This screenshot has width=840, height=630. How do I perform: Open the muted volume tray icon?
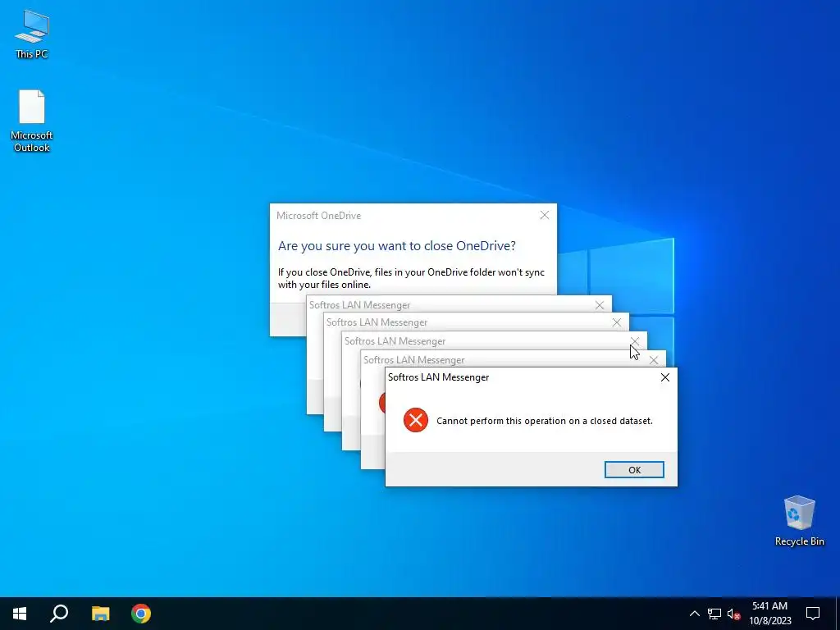coord(733,614)
